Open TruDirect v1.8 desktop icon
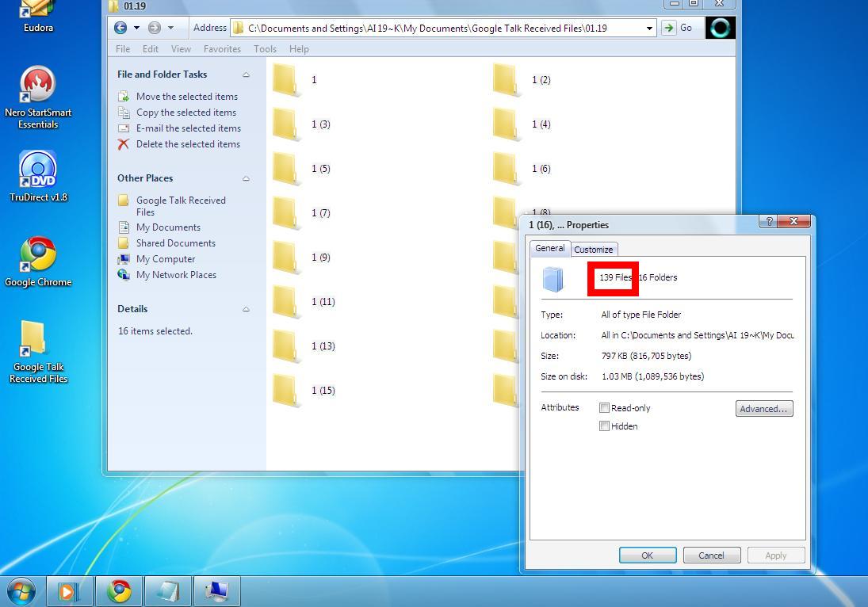Image resolution: width=868 pixels, height=607 pixels. coord(38,177)
